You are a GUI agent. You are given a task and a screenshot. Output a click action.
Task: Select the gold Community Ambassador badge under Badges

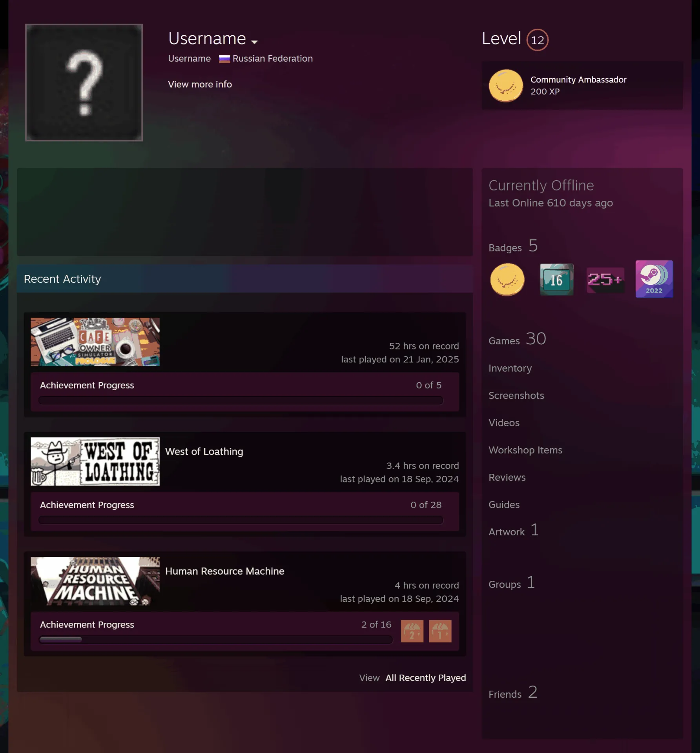tap(507, 280)
